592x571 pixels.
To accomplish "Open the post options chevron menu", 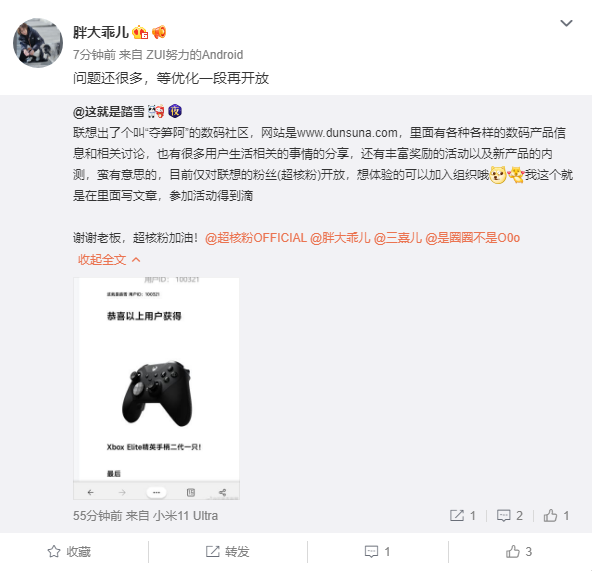I will coord(566,23).
